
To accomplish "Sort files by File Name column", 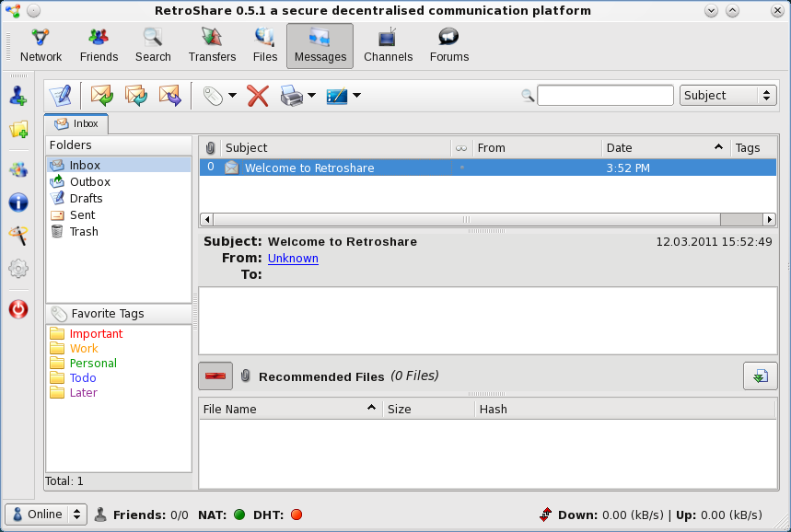I will click(x=291, y=409).
